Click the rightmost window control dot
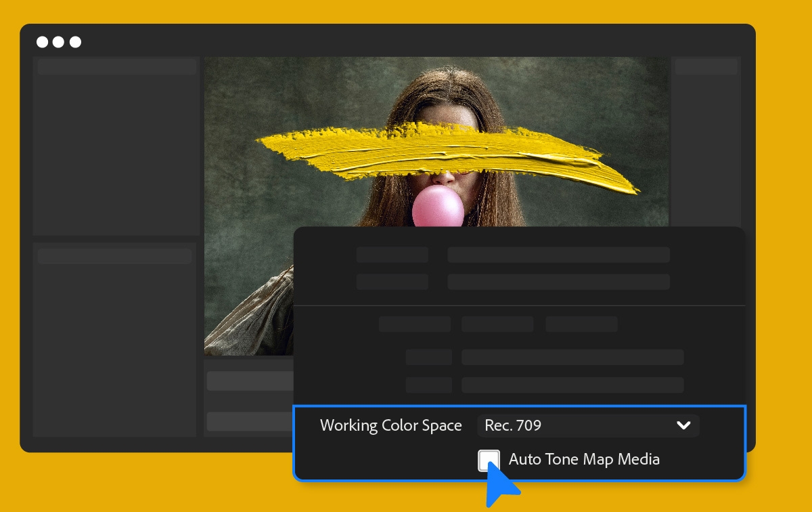Screen dimensions: 812x512 [74, 41]
